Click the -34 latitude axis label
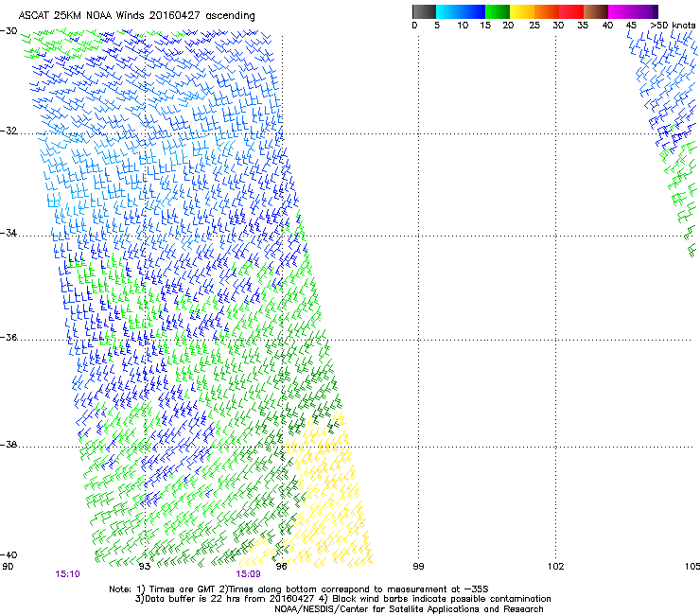The width and height of the screenshot is (700, 615). tap(9, 233)
